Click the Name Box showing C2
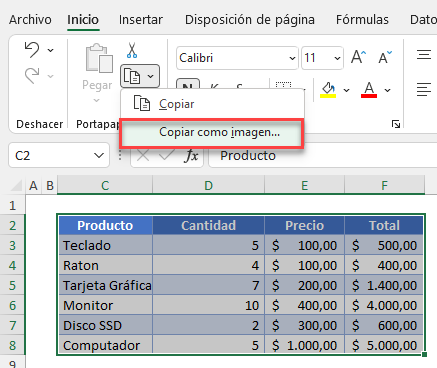 pyautogui.click(x=59, y=155)
